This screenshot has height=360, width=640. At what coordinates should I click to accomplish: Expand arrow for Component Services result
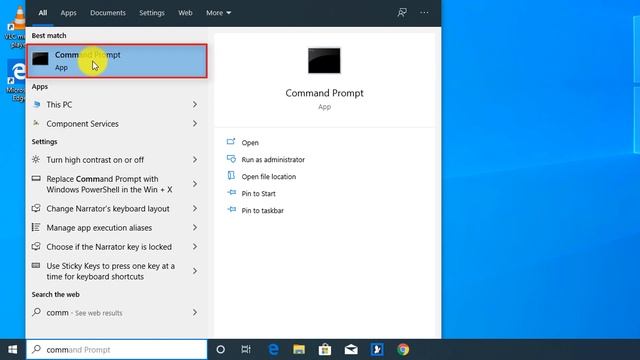195,124
